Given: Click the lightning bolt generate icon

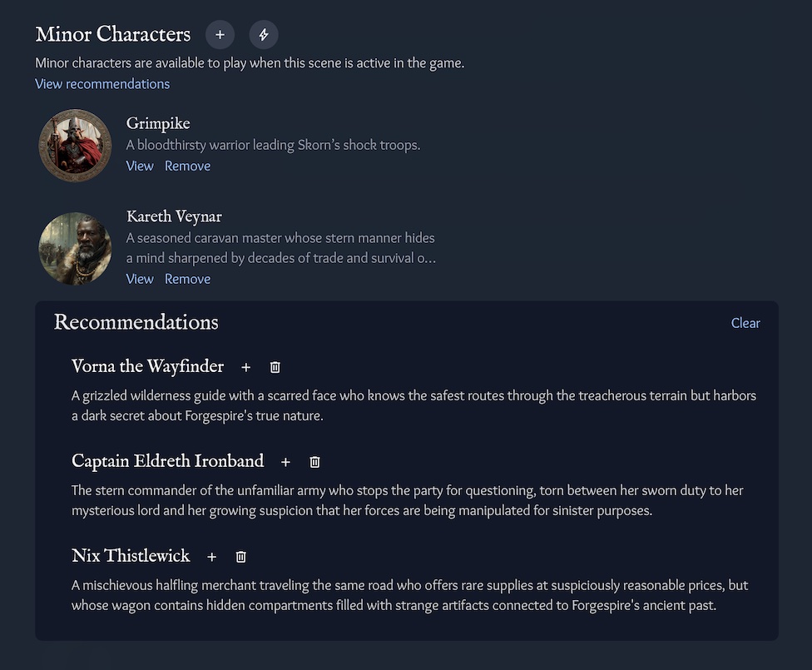Looking at the screenshot, I should pyautogui.click(x=263, y=35).
